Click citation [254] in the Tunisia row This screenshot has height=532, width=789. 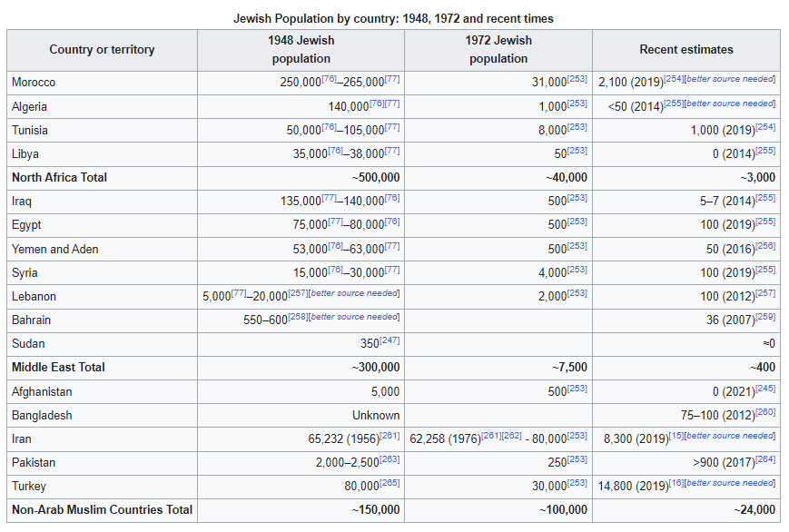pos(766,127)
